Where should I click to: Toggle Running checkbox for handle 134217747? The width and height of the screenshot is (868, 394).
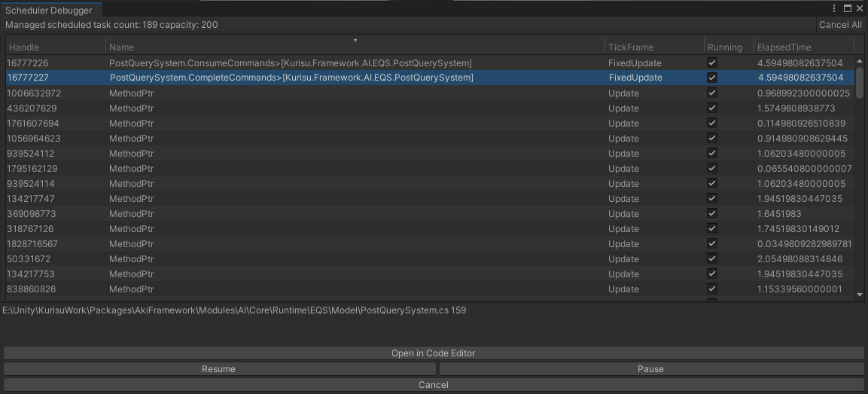coord(712,198)
